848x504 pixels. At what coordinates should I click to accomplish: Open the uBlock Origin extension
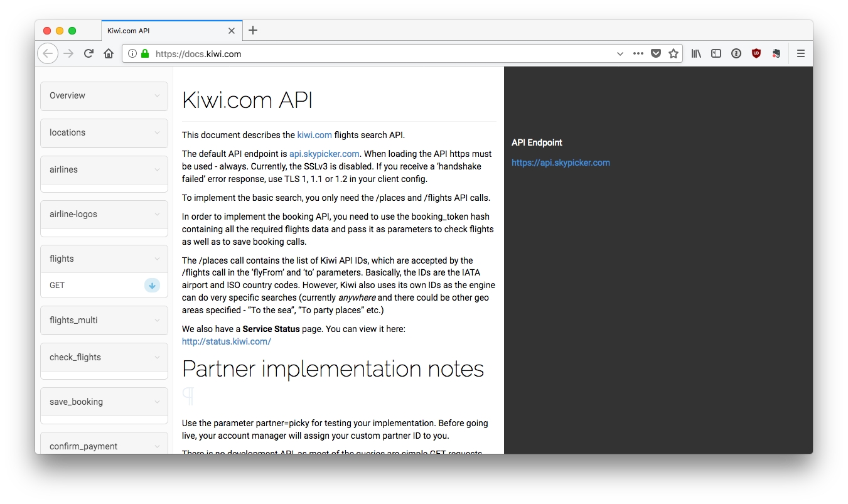[756, 54]
